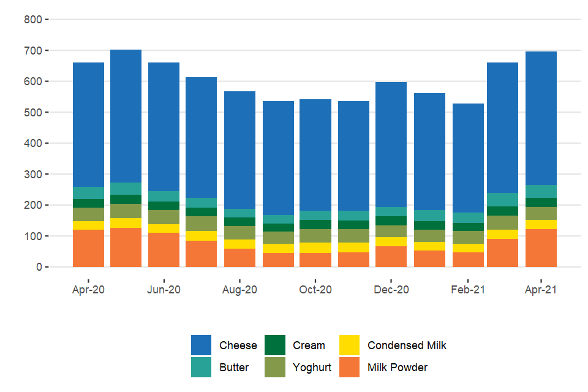Select the Milk Powder segment of Apr-21 bar
This screenshot has width=588, height=392.
[x=541, y=248]
